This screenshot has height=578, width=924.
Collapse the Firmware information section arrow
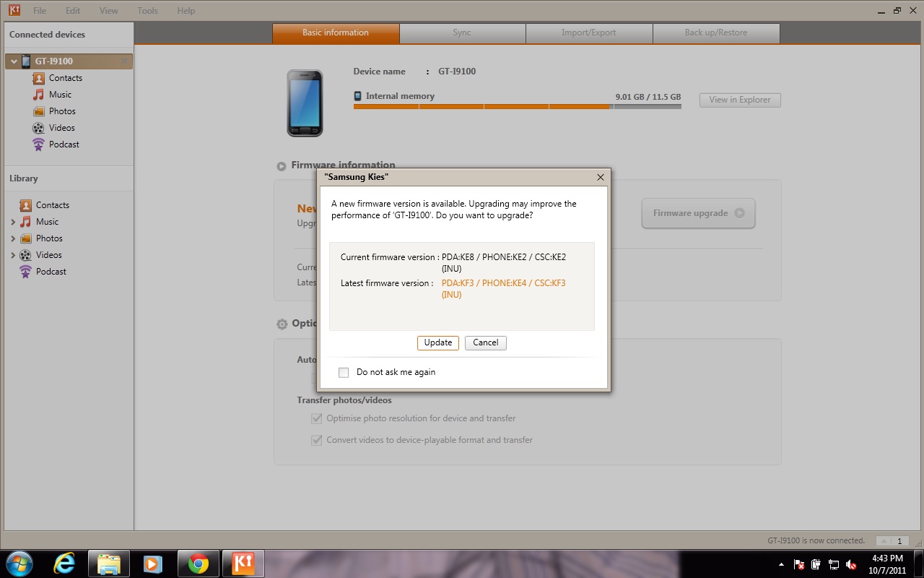pyautogui.click(x=282, y=166)
